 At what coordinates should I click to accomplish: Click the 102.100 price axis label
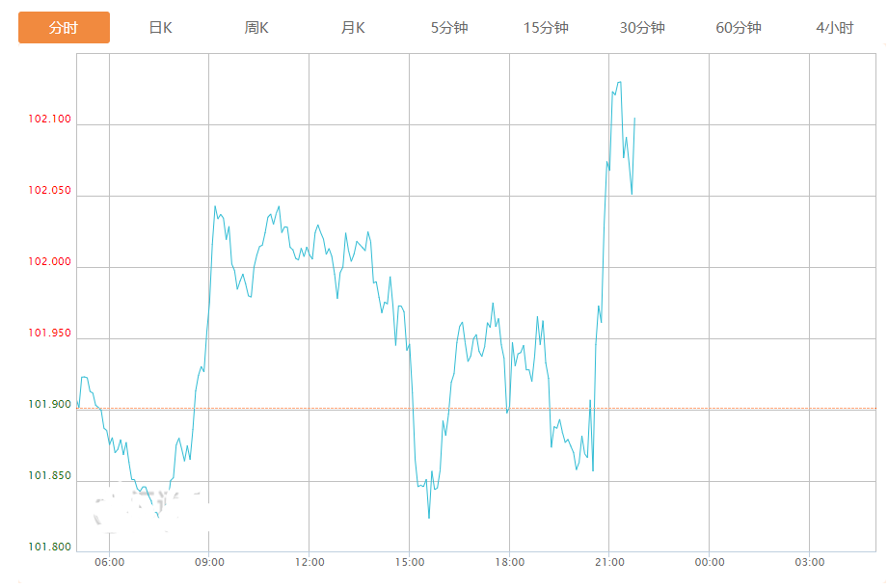50,120
